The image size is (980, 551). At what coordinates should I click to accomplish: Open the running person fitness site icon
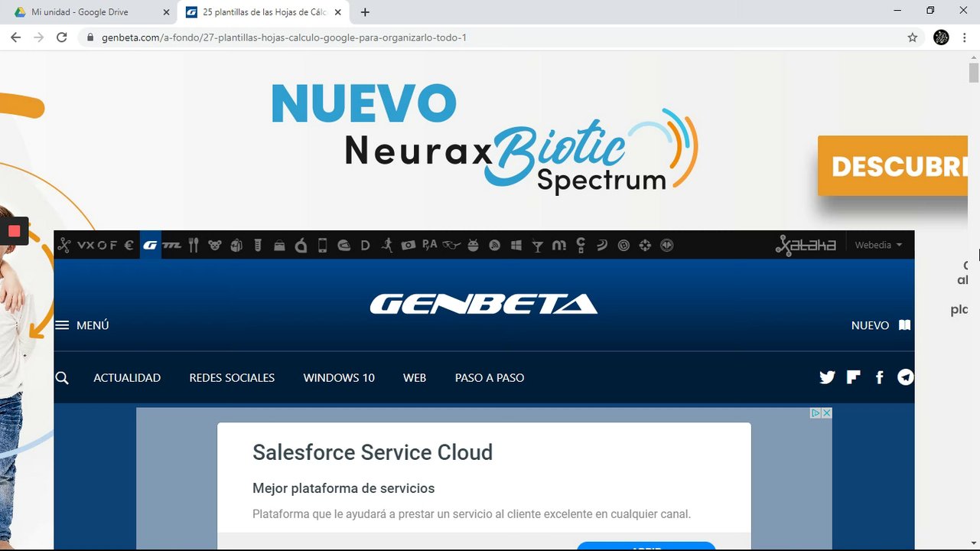[x=387, y=245]
